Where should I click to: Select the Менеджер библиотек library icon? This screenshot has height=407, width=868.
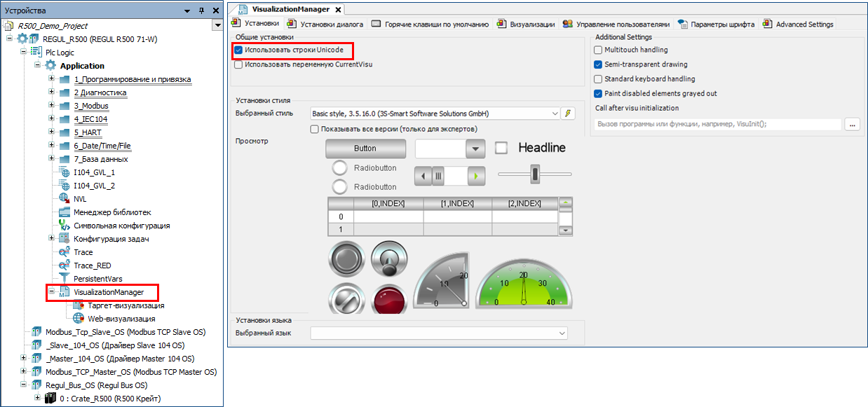click(x=65, y=212)
